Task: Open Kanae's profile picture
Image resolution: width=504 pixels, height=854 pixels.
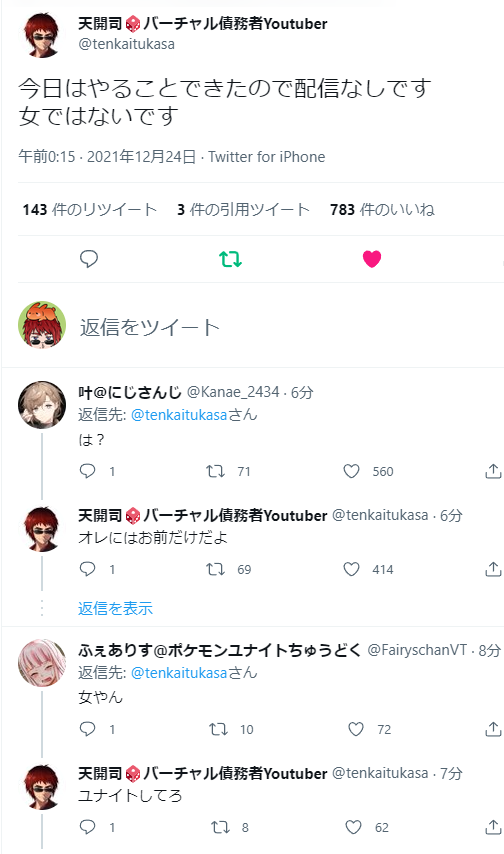Action: (42, 405)
